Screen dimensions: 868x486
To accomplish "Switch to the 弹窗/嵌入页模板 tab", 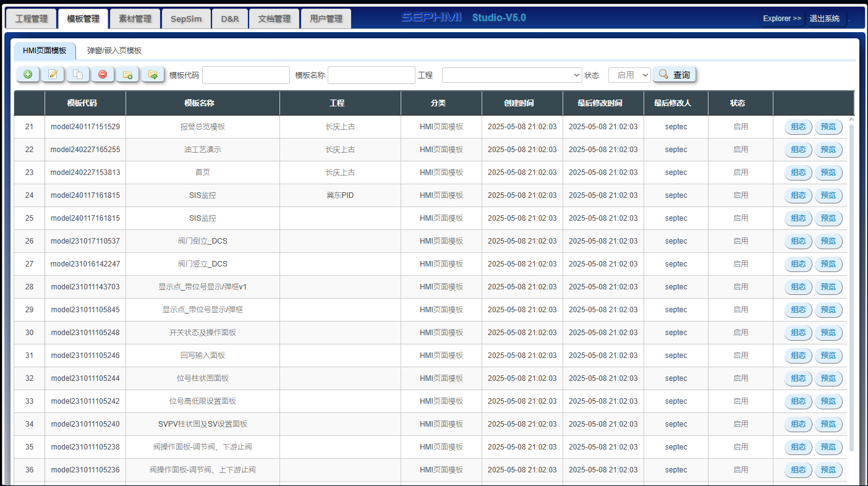I will point(114,51).
